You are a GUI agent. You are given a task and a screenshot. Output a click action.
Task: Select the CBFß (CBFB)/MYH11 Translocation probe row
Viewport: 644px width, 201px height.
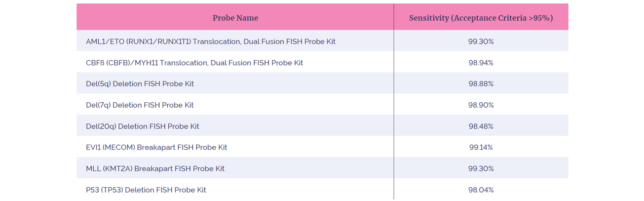[322, 63]
